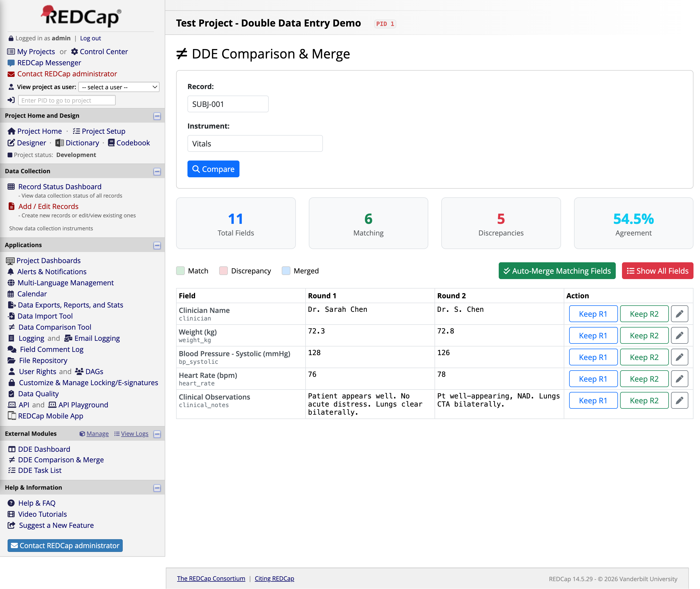
Task: Click the DDE Dashboard columns icon
Action: point(12,449)
